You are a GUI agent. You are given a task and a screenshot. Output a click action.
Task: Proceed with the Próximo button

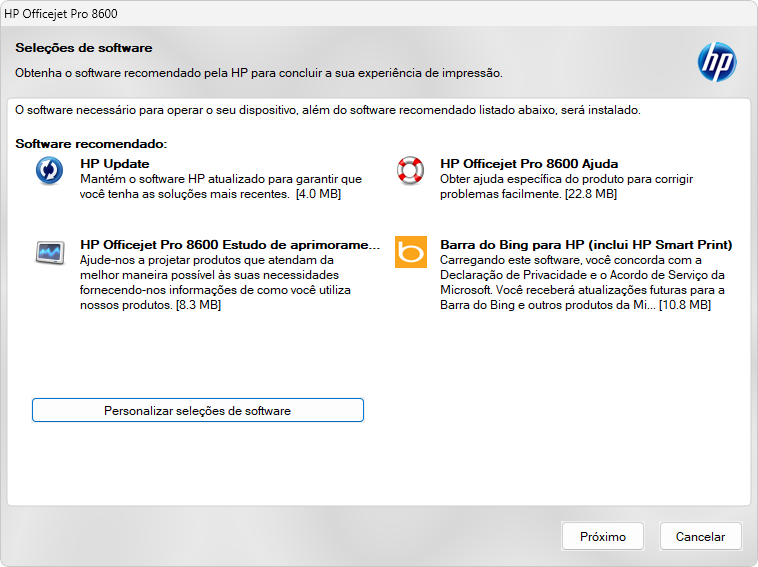click(x=603, y=537)
